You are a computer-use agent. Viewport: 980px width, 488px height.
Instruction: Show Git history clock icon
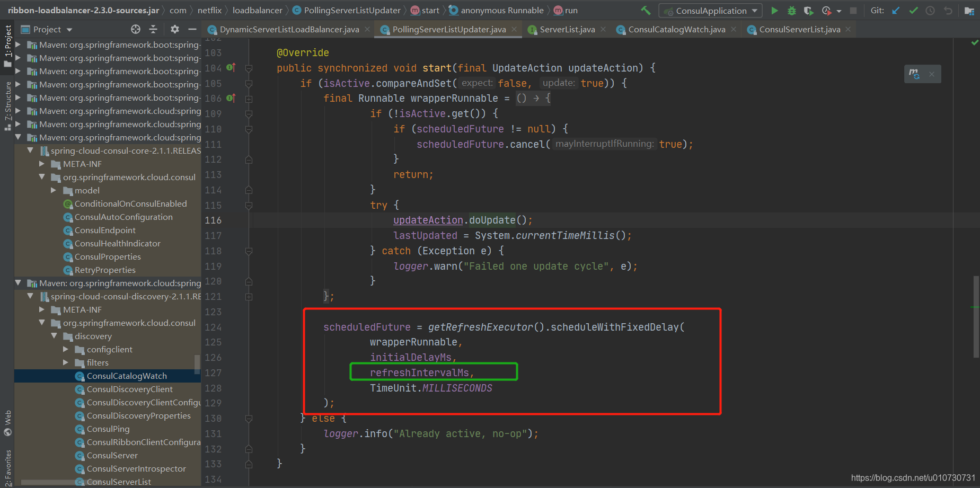tap(930, 11)
